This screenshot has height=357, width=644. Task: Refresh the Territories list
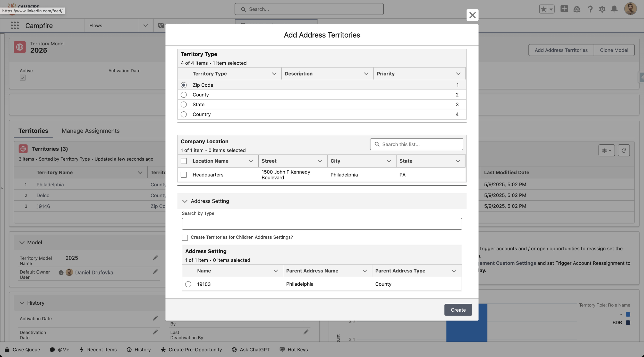pyautogui.click(x=624, y=150)
